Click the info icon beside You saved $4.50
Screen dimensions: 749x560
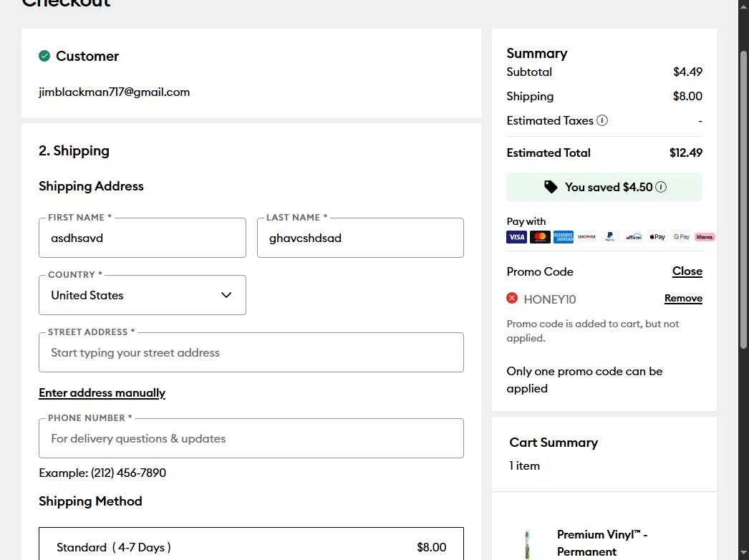[661, 187]
